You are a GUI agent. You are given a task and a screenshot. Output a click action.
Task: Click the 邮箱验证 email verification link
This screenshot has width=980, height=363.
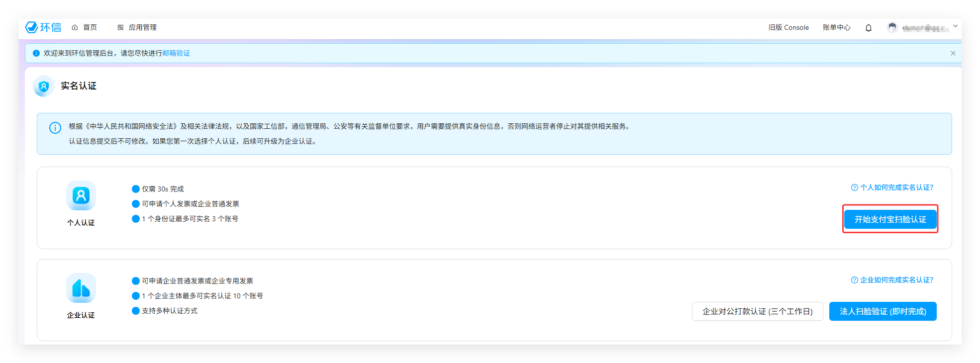(176, 53)
